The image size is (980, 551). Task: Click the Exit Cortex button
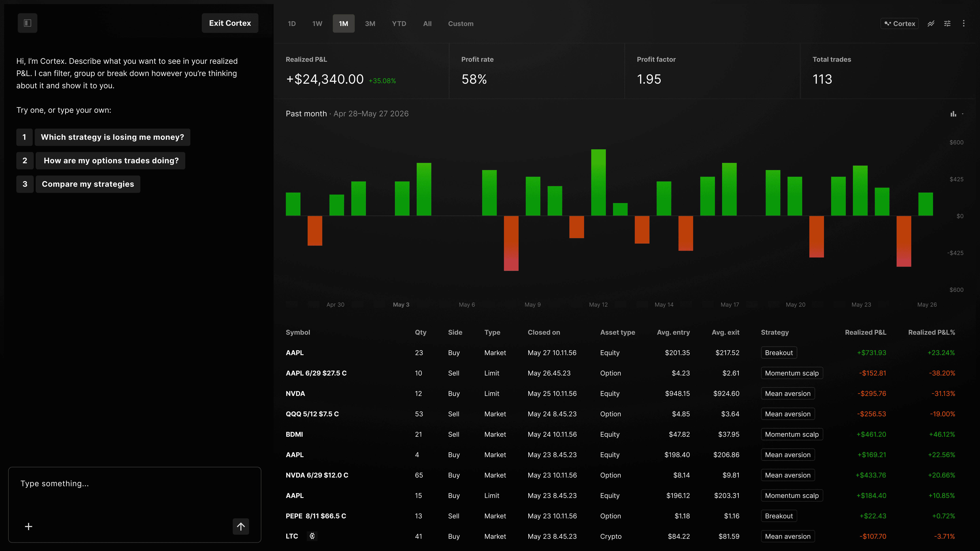230,23
